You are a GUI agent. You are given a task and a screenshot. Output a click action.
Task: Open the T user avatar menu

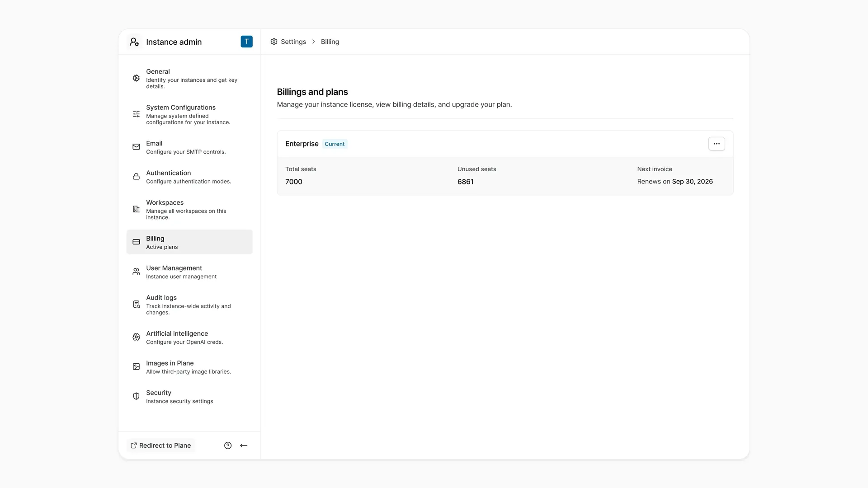[x=246, y=42]
